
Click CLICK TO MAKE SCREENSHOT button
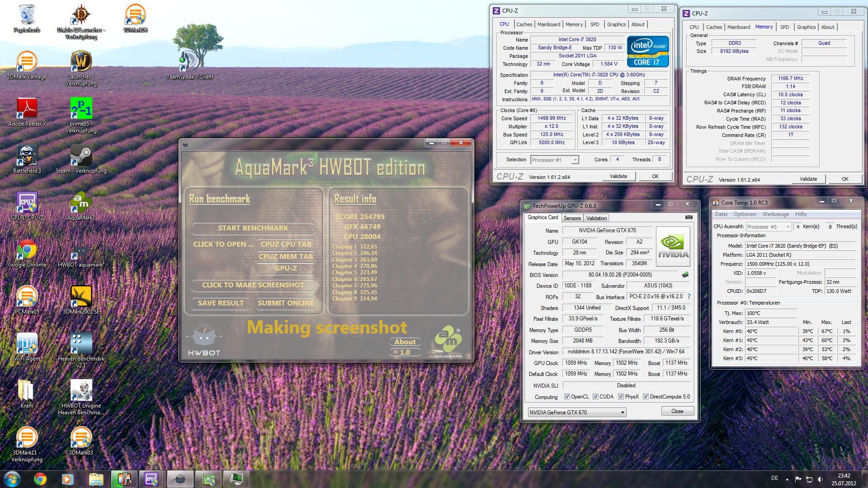(x=253, y=285)
